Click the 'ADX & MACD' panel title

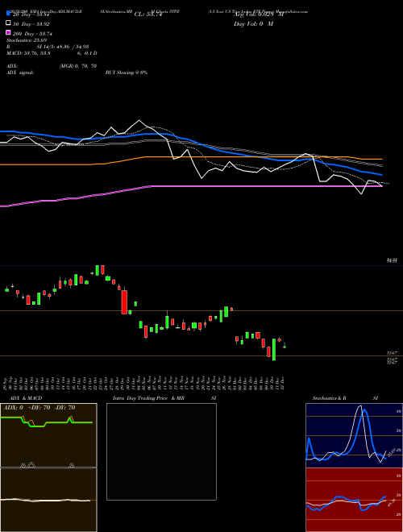pos(26,398)
